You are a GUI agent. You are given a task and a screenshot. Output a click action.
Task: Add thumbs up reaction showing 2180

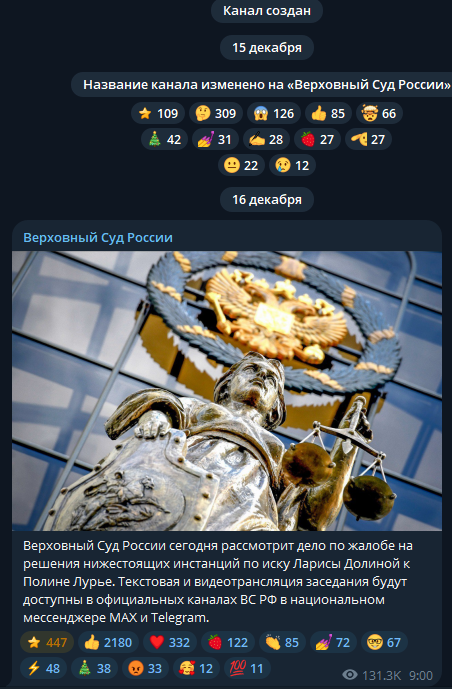tap(108, 642)
